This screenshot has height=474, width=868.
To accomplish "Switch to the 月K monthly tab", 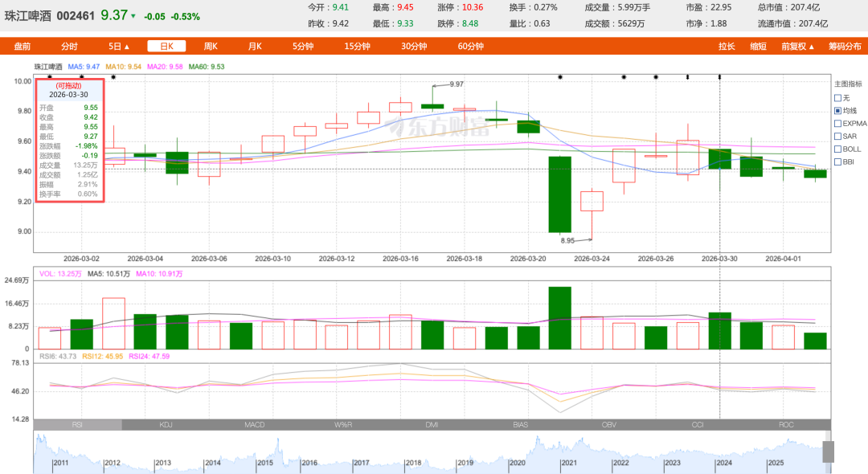I will (255, 47).
